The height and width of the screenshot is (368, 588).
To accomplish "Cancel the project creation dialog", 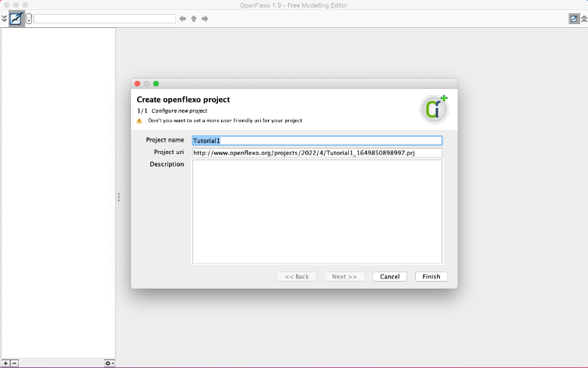I will [389, 276].
